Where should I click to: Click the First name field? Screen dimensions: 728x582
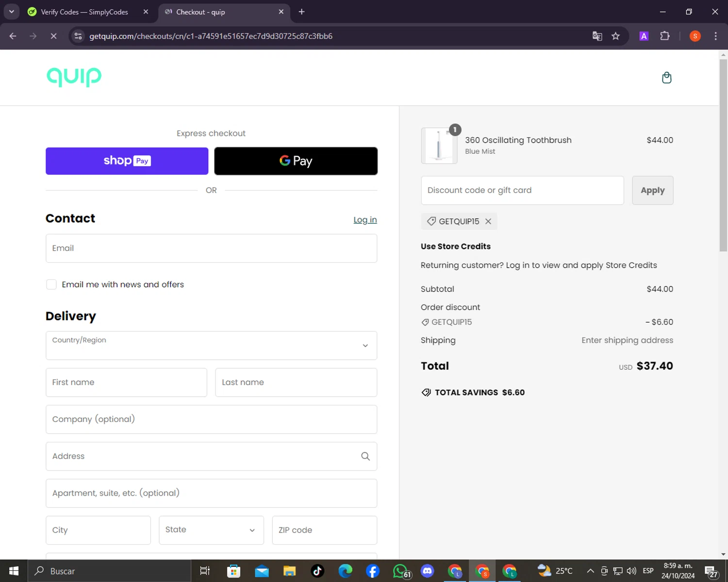coord(126,382)
